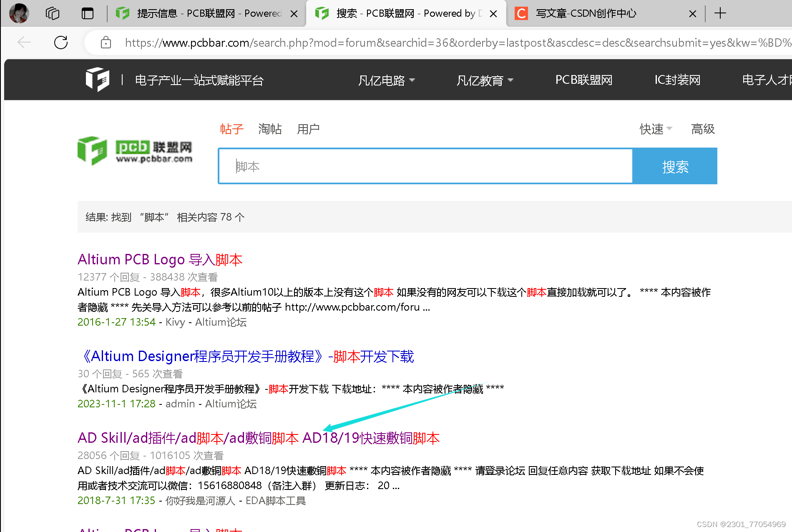Open Altium论坛 link under Kivy post

coord(221,322)
